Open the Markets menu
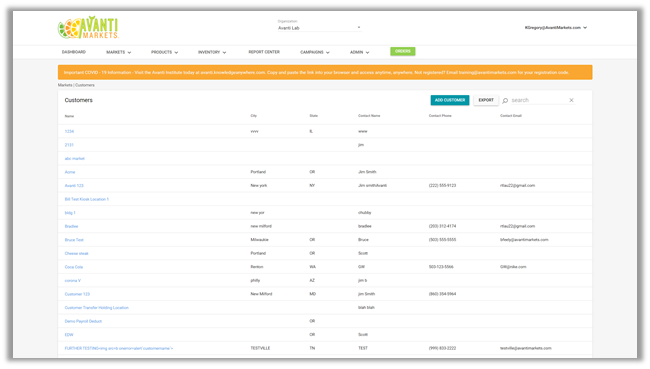The height and width of the screenshot is (369, 650). [x=119, y=52]
